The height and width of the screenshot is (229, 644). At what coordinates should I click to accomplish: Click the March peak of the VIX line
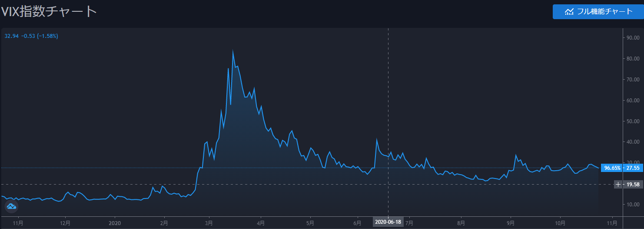[233, 51]
